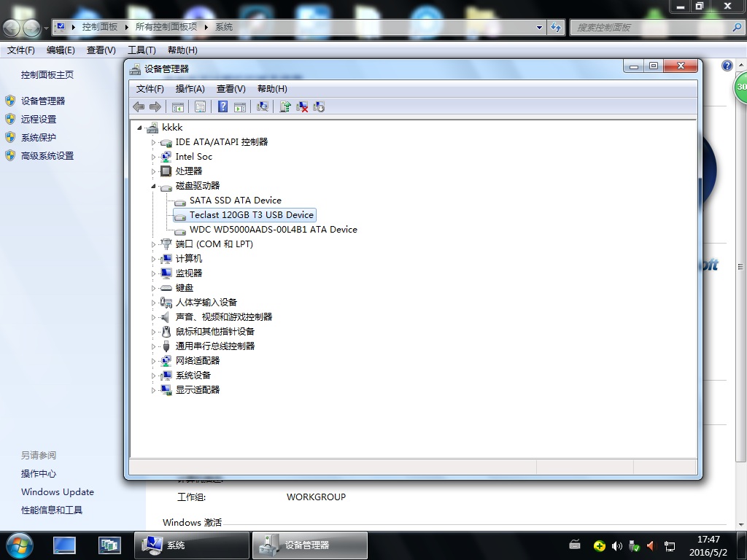The width and height of the screenshot is (747, 560).
Task: Click the on-screen keyboard tray icon
Action: click(x=575, y=545)
